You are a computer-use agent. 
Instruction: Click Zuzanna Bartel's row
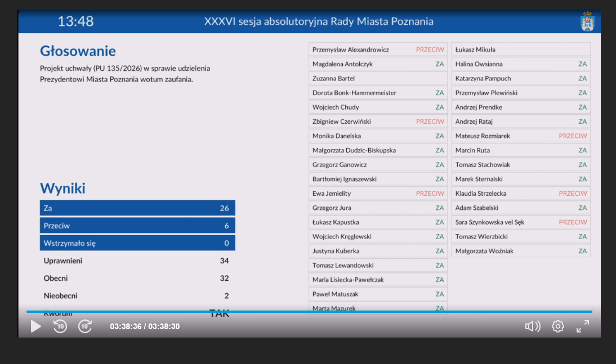378,78
